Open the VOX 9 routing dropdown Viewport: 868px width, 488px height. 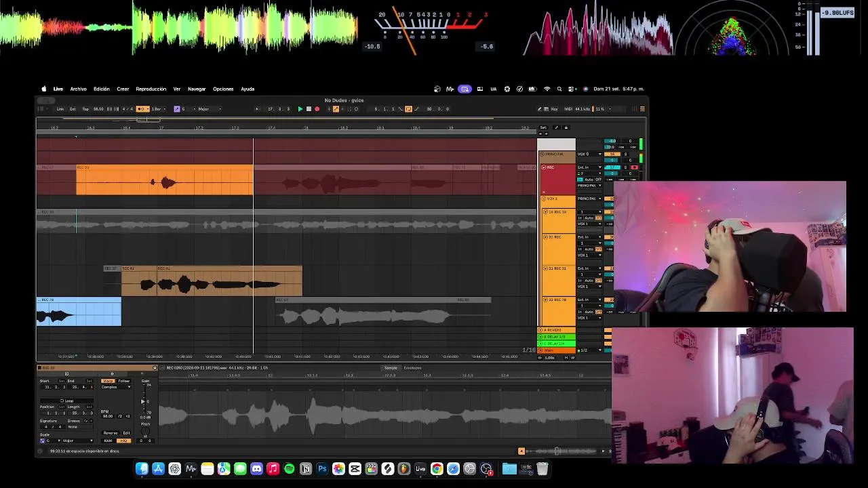(x=589, y=154)
